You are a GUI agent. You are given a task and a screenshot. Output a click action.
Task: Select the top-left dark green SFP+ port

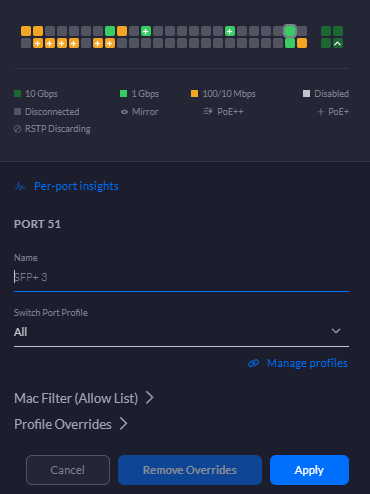pyautogui.click(x=326, y=31)
